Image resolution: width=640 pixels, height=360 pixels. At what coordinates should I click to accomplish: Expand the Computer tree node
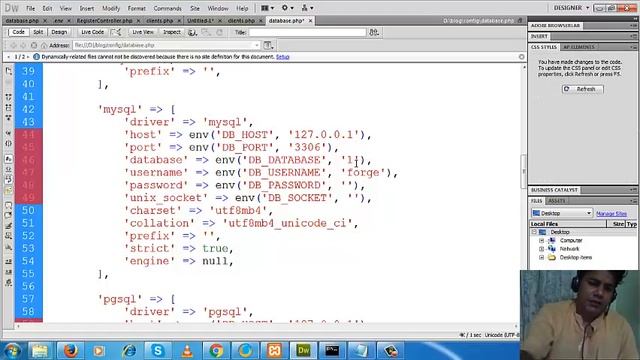542,240
